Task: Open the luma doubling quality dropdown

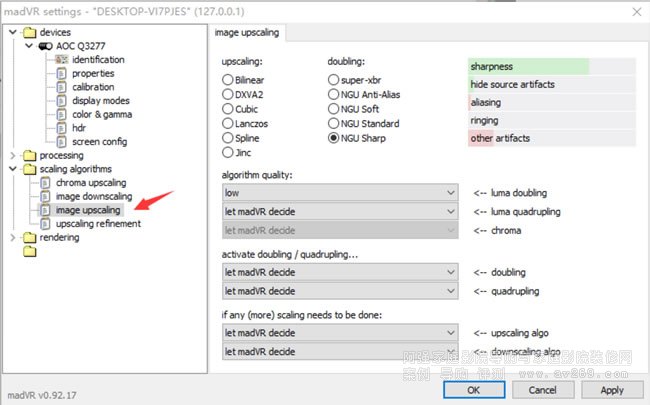Action: coord(339,192)
